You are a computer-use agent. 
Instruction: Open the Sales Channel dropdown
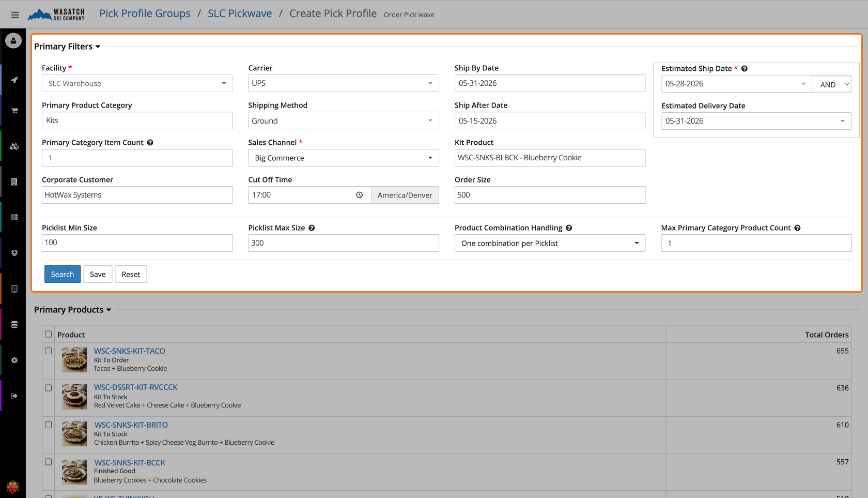343,158
